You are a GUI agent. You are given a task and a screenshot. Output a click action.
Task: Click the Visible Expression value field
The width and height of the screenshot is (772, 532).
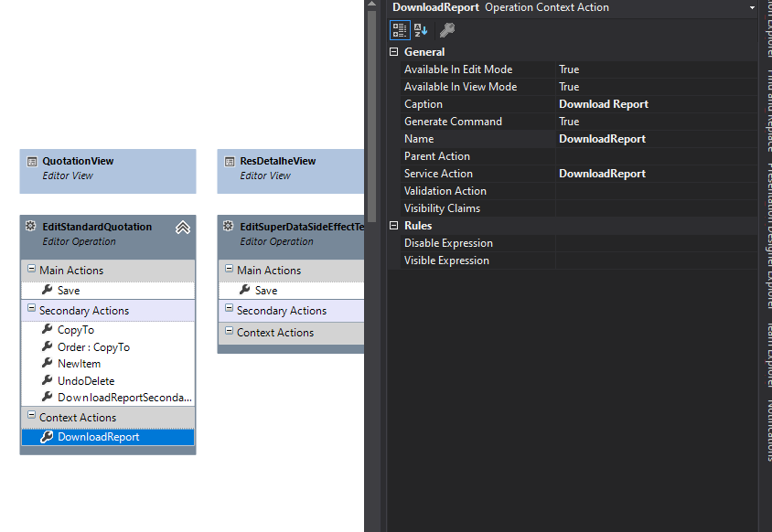click(x=657, y=261)
